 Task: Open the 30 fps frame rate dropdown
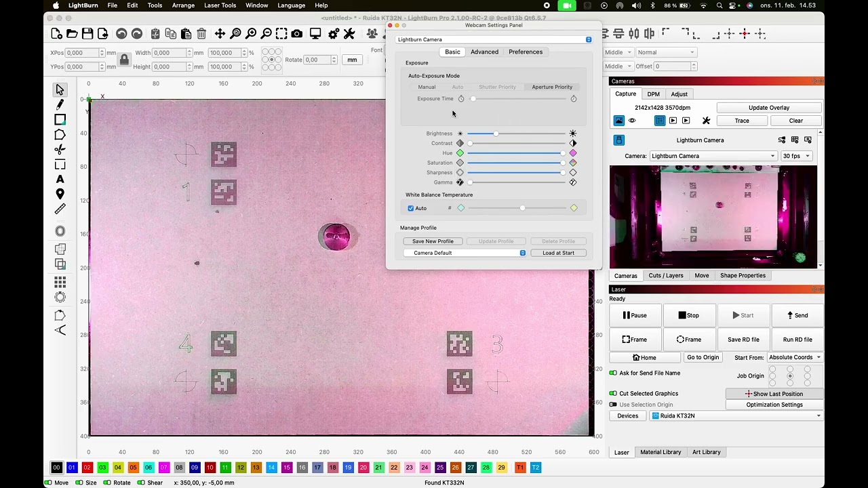click(x=796, y=156)
